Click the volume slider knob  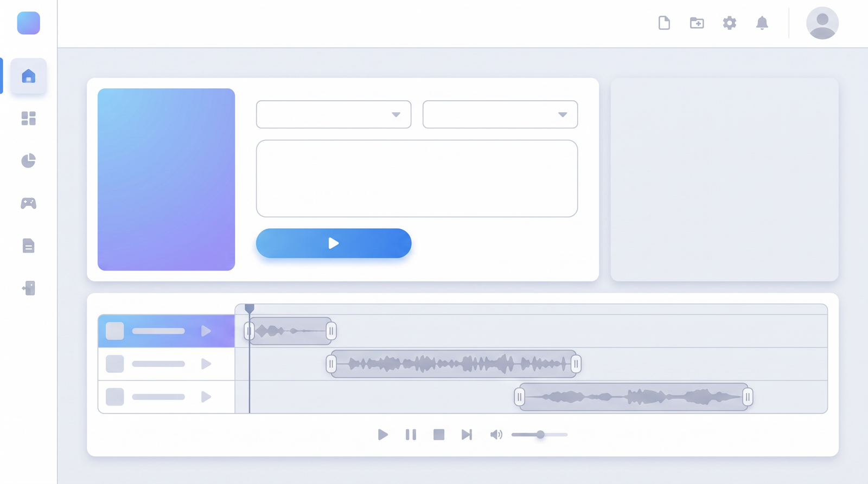(540, 435)
